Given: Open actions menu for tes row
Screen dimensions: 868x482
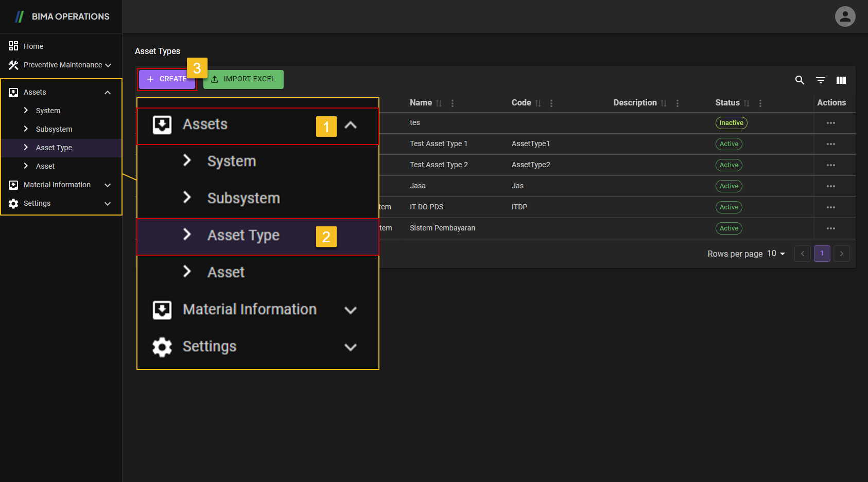Looking at the screenshot, I should (x=830, y=123).
